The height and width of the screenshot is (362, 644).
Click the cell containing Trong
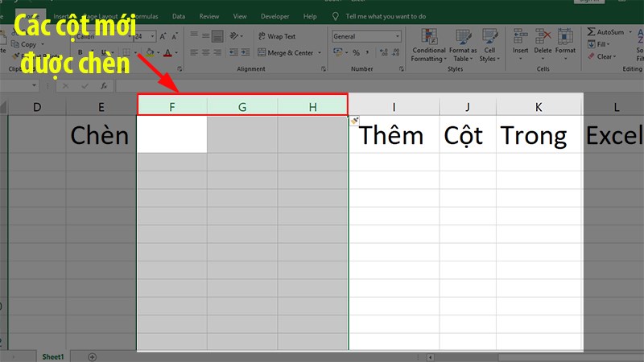coord(539,134)
